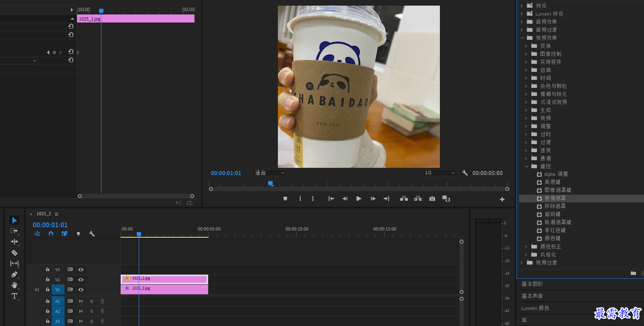Step forward one frame
The height and width of the screenshot is (326, 644).
coord(373,199)
